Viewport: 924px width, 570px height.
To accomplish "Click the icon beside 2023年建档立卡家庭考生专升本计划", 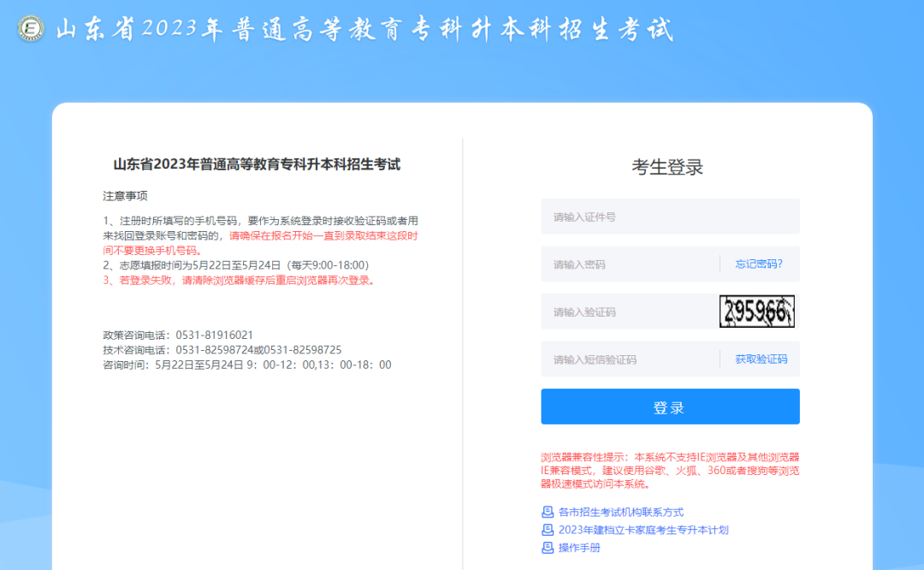I will point(548,530).
